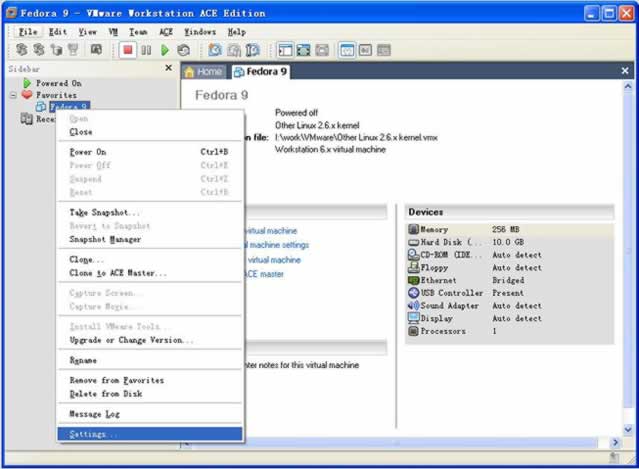Click the Bridged value for Ethernet
The image size is (639, 469).
click(508, 280)
